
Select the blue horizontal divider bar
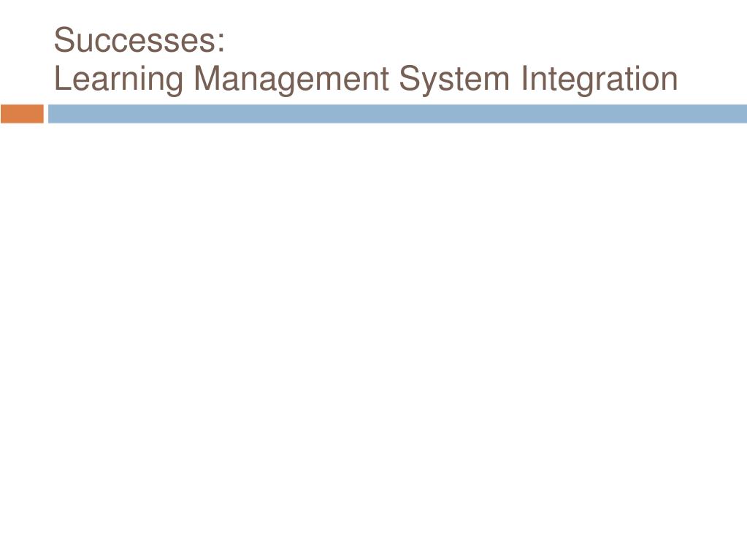[397, 114]
